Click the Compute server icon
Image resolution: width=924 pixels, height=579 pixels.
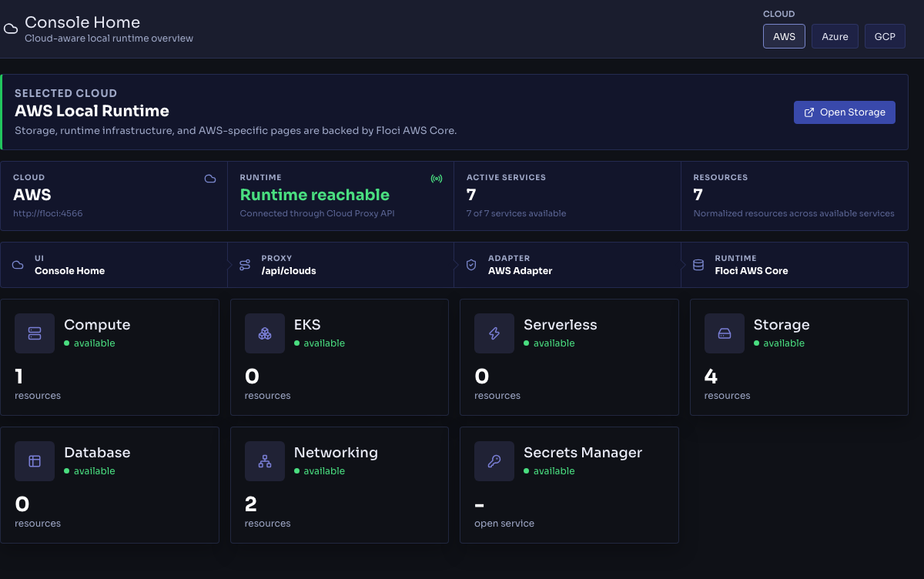pos(35,333)
